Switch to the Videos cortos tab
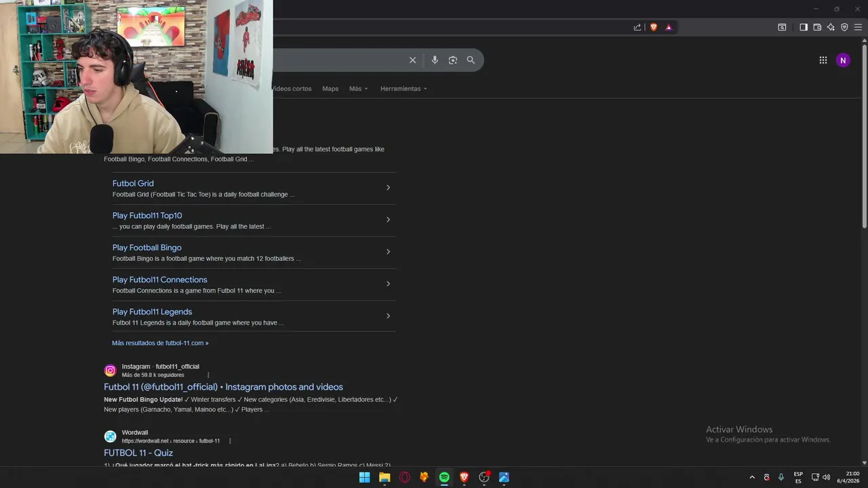 pyautogui.click(x=292, y=89)
